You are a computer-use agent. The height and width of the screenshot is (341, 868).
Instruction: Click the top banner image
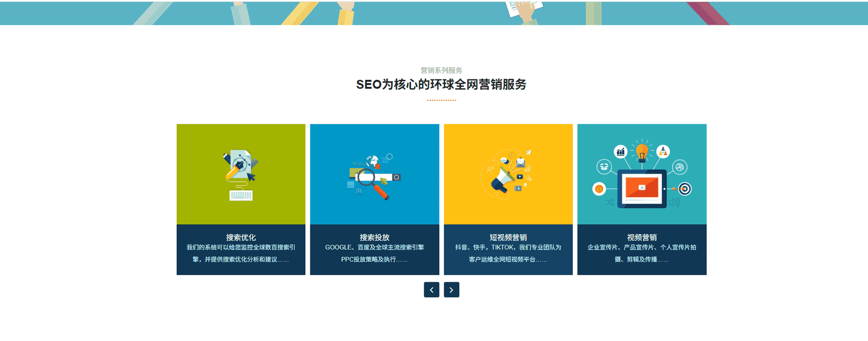click(434, 12)
